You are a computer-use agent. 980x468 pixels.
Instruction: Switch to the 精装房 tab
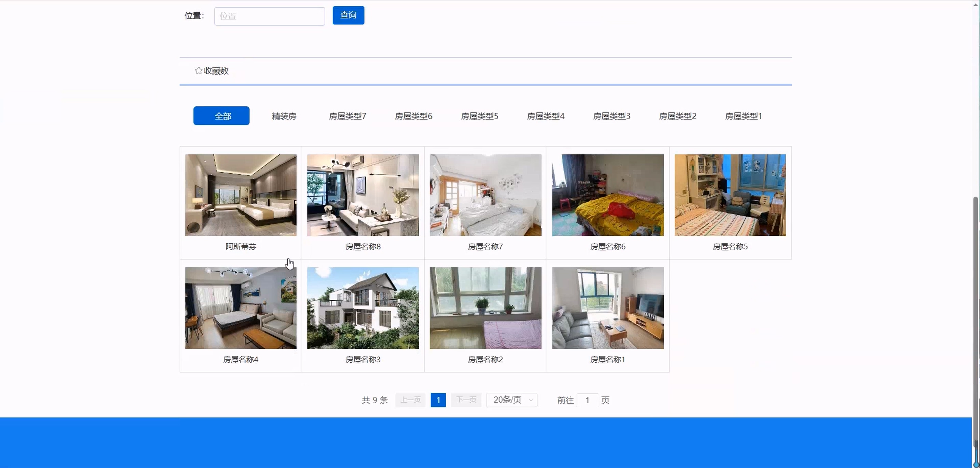(284, 116)
